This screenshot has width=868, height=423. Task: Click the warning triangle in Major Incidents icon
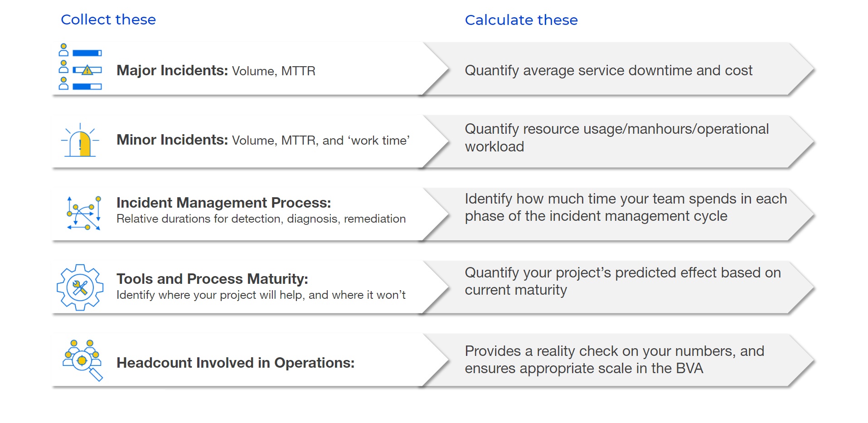87,70
